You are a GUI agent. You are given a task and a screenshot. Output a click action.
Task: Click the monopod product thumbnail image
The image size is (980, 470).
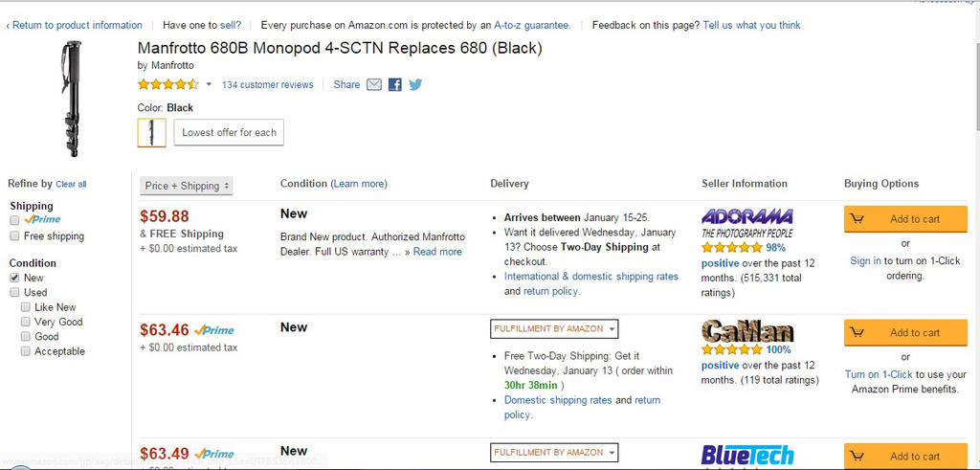point(73,99)
